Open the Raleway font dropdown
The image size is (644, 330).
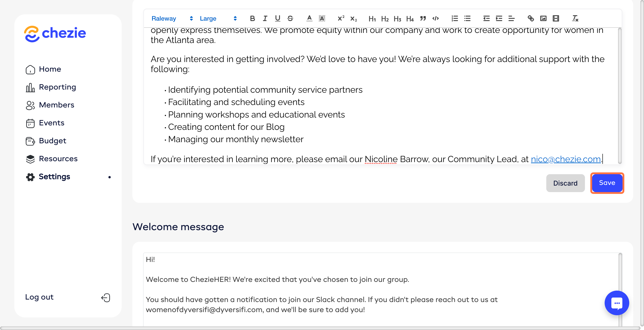(172, 18)
